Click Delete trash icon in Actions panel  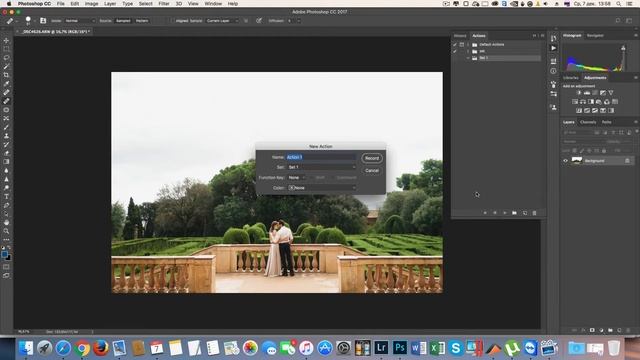coord(534,213)
